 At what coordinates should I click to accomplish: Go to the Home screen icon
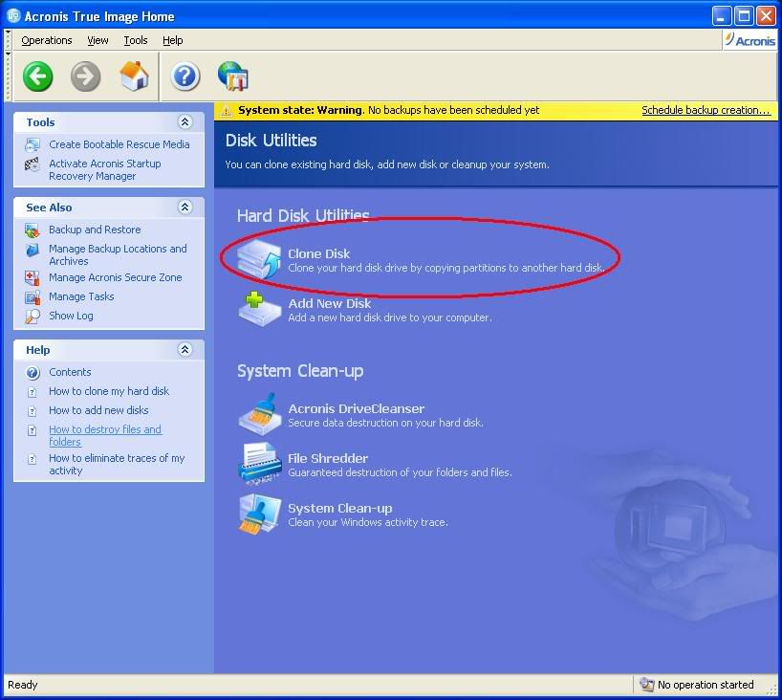[134, 76]
